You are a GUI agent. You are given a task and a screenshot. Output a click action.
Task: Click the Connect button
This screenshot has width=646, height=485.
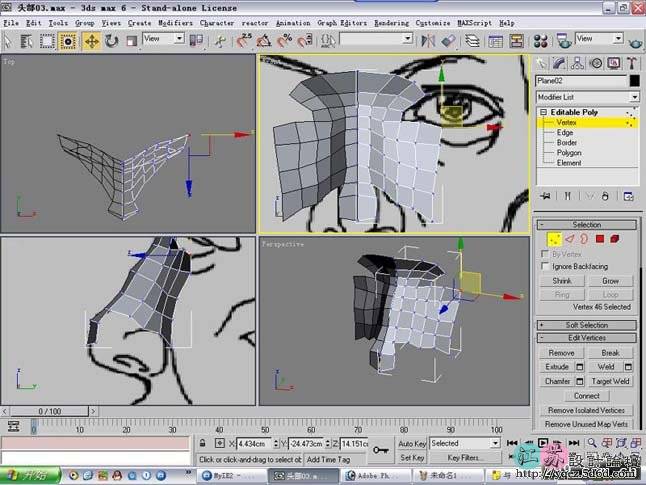pos(587,396)
